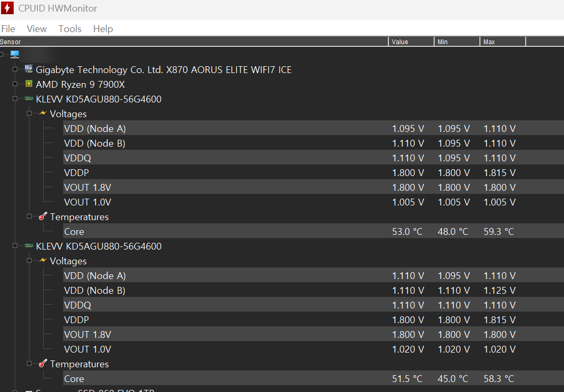The image size is (564, 392).
Task: Click second module VOUT 1.0V value 1.020 V
Action: (x=408, y=349)
